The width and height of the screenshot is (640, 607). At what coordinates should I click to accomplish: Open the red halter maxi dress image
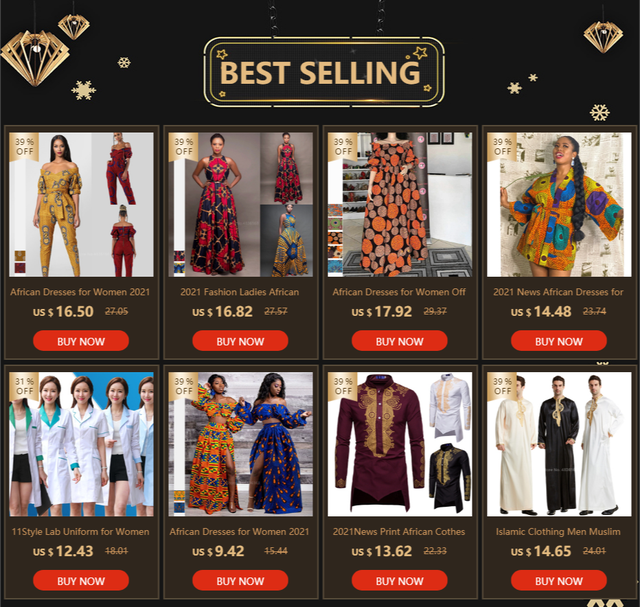(240, 205)
